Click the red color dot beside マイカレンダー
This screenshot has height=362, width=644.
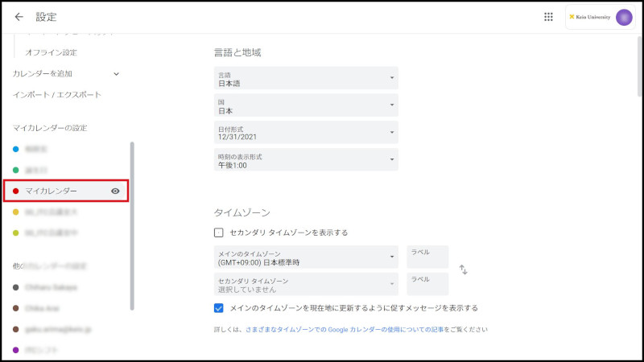tap(16, 191)
